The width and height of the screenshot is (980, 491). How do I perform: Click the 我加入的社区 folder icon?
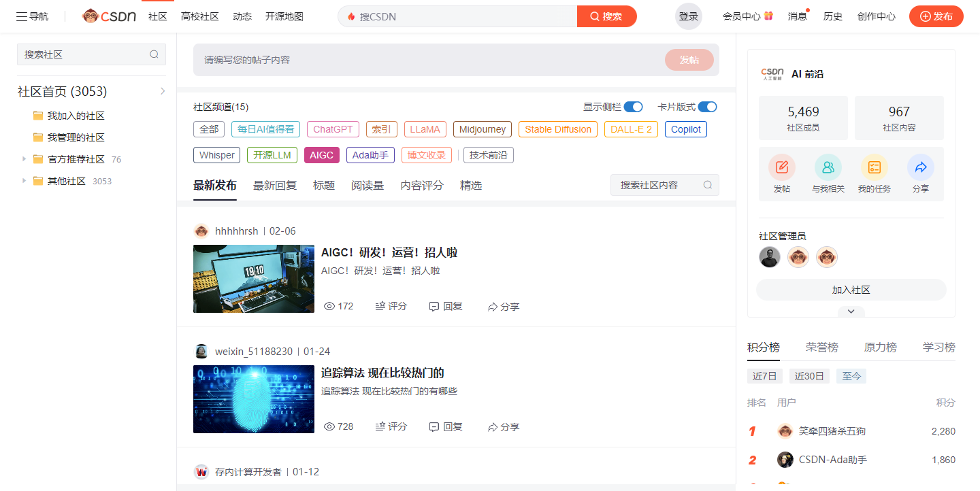38,116
